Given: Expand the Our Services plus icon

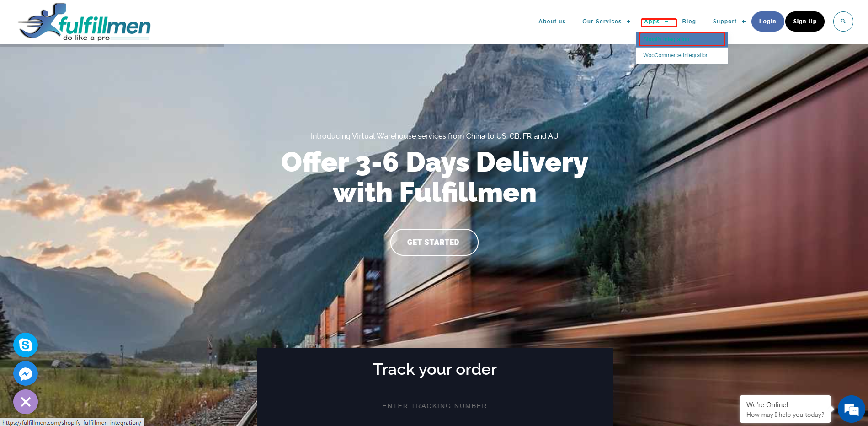Looking at the screenshot, I should (628, 22).
